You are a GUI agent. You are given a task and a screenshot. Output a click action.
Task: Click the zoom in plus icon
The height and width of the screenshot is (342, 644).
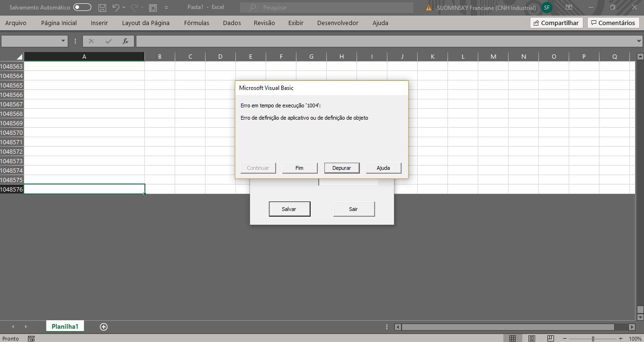tap(620, 339)
